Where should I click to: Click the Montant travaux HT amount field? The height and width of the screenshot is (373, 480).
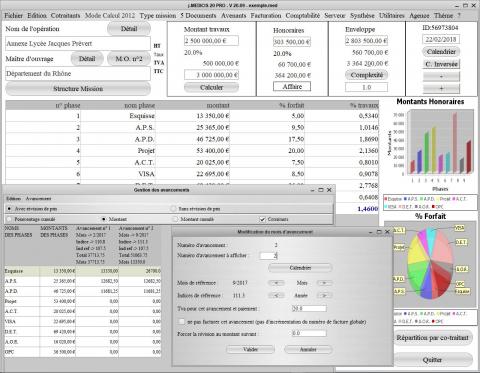click(211, 41)
